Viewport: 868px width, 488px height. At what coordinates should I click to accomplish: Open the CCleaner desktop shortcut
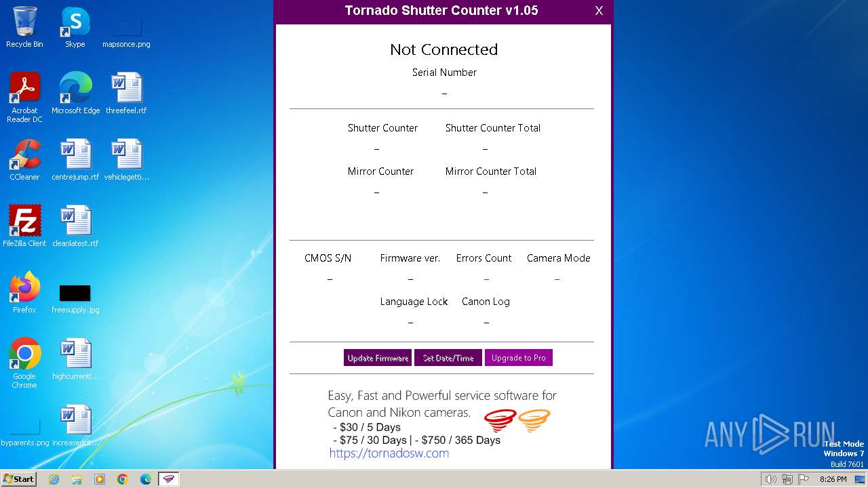(24, 160)
